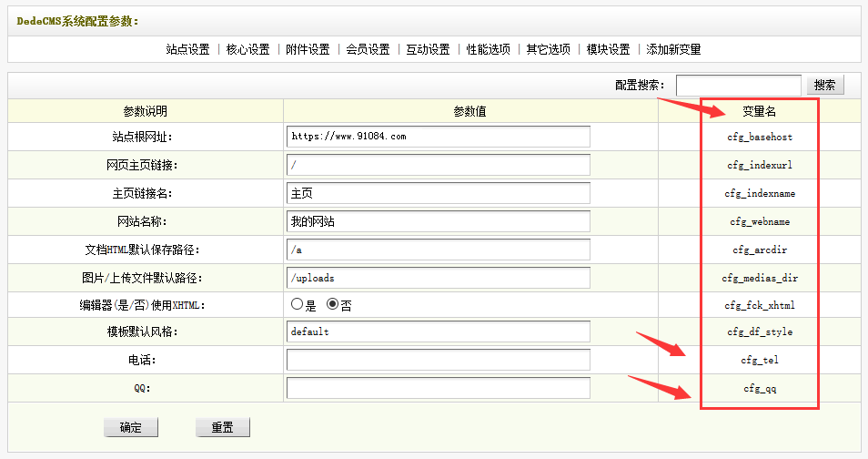Click the 网站名称 input field
This screenshot has height=459, width=868.
point(438,221)
